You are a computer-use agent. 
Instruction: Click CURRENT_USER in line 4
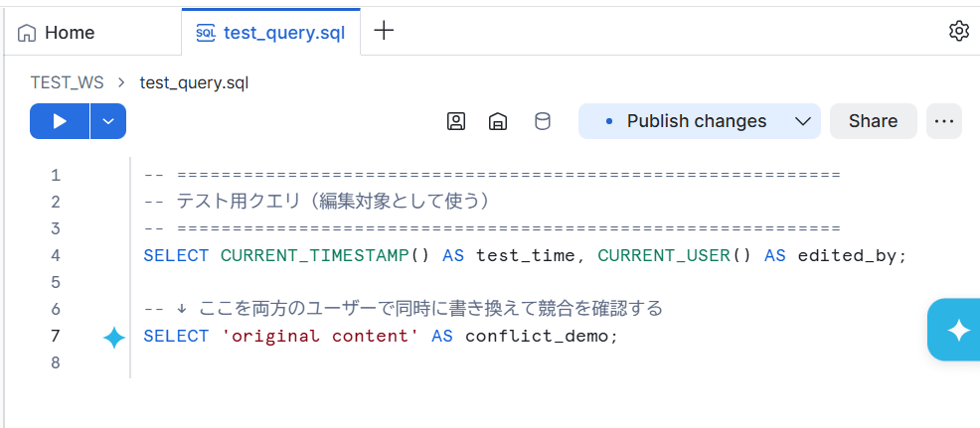664,255
